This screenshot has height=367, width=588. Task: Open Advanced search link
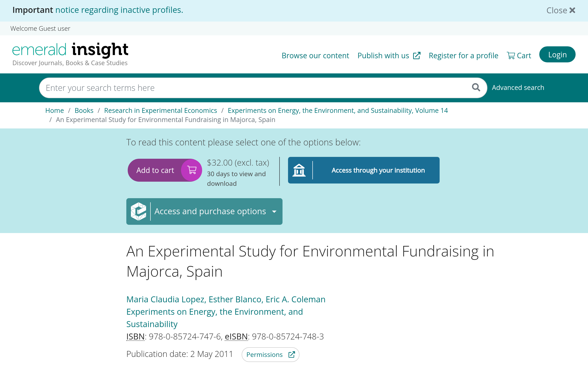(518, 87)
